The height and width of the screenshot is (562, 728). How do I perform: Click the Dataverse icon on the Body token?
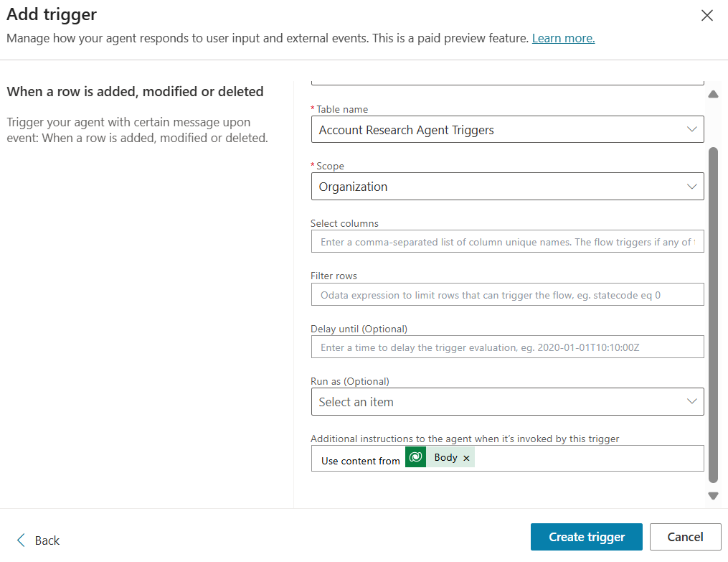tap(415, 457)
